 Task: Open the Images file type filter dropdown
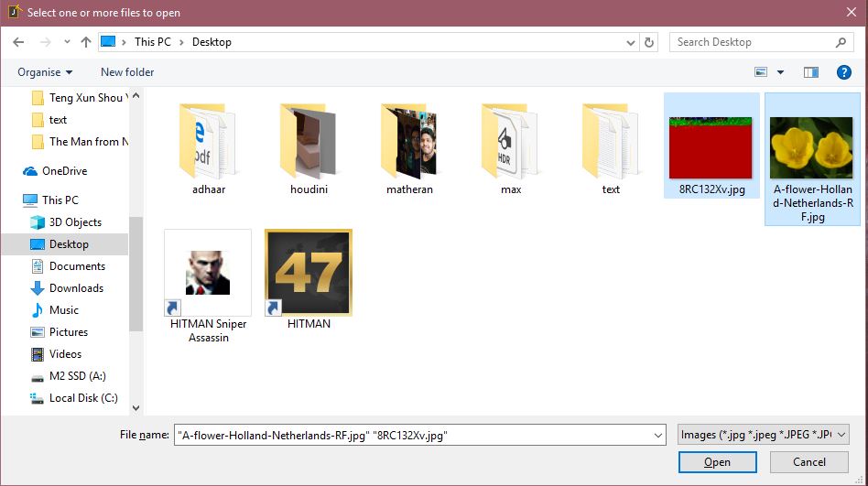pos(764,435)
